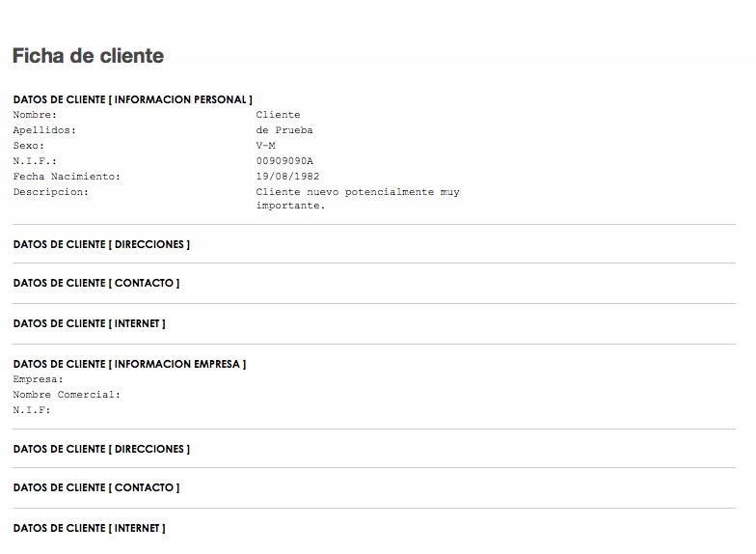The image size is (756, 554).
Task: Select the INFORMACION PERSONAL section heading
Action: (133, 100)
